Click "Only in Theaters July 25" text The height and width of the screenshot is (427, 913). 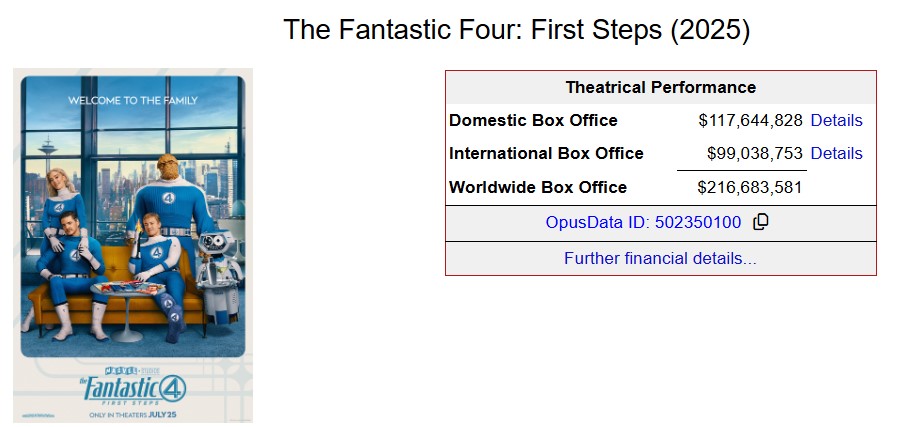(133, 414)
